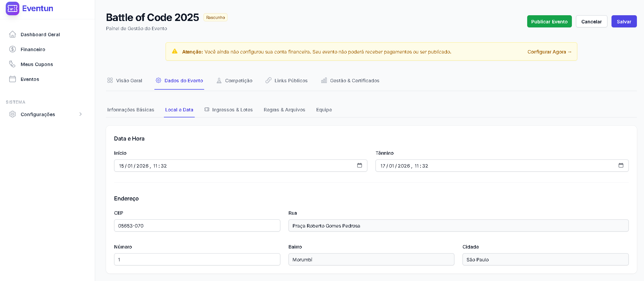Image resolution: width=644 pixels, height=281 pixels.
Task: Click the Salvar button
Action: (x=624, y=22)
